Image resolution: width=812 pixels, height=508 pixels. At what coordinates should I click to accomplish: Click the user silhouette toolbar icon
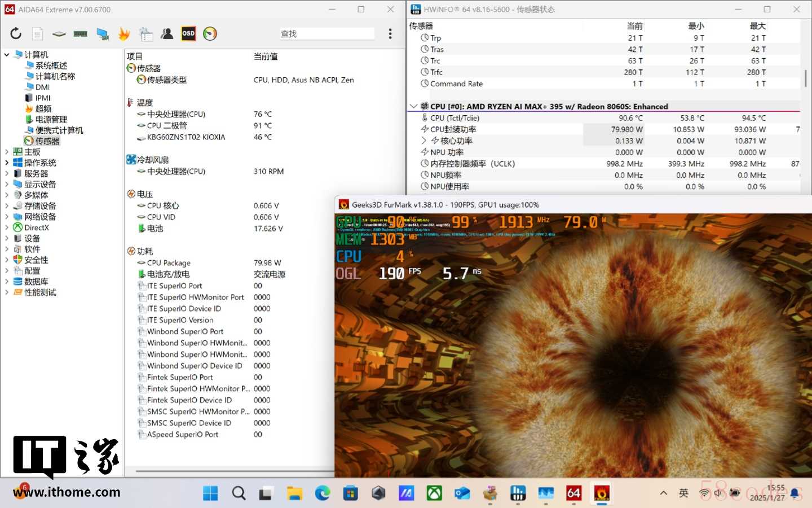167,34
